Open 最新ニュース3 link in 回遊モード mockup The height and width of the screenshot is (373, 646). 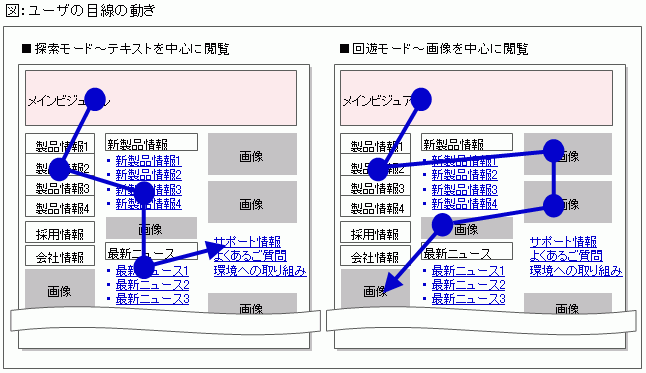[x=468, y=299]
